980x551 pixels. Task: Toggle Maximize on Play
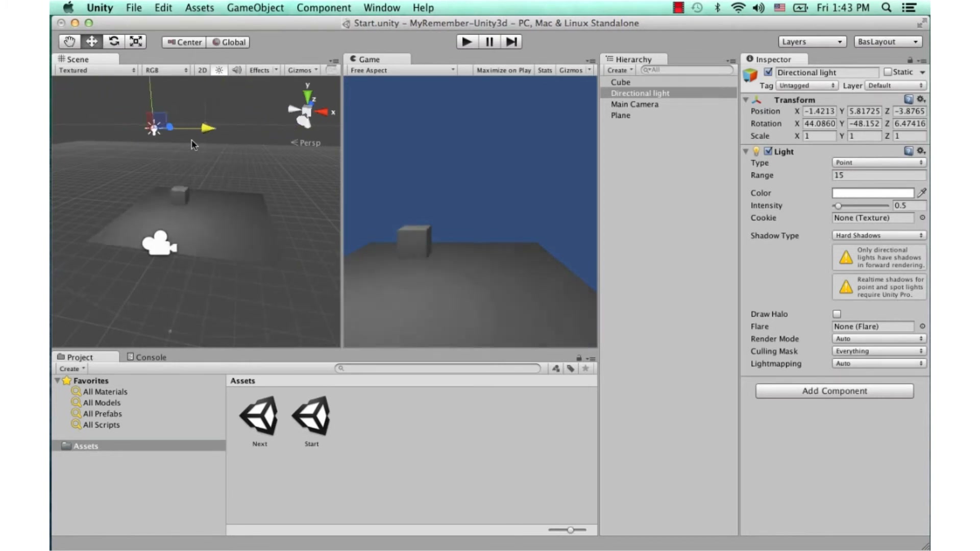pos(504,70)
